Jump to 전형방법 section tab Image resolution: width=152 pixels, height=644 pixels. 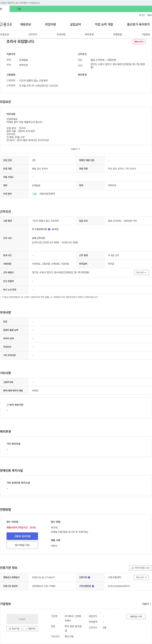[117, 35]
